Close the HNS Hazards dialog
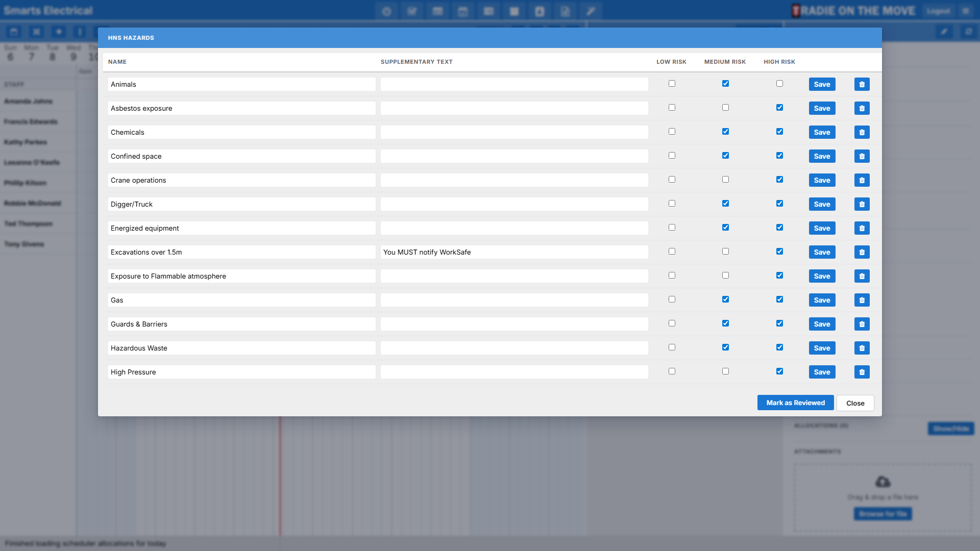This screenshot has height=551, width=980. [x=855, y=403]
